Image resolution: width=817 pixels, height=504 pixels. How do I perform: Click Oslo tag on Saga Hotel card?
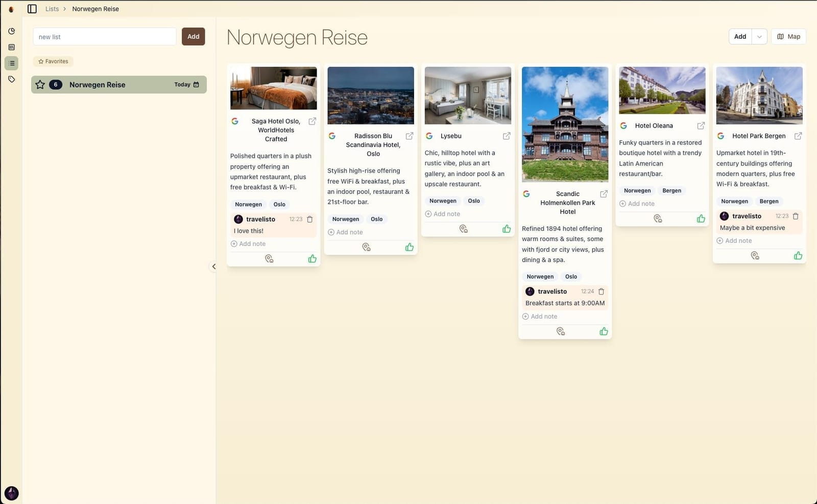click(279, 204)
